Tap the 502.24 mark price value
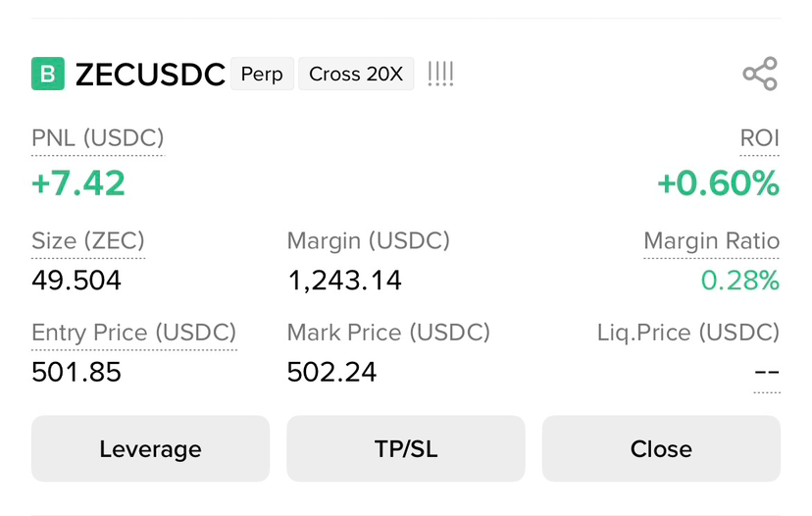This screenshot has height=516, width=812. pos(331,372)
